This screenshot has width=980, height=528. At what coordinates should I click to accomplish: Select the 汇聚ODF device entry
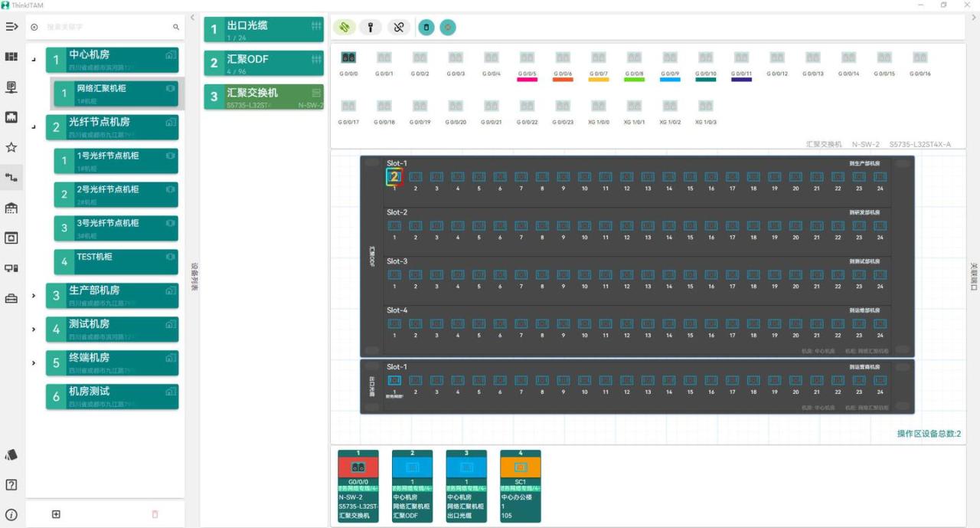264,63
